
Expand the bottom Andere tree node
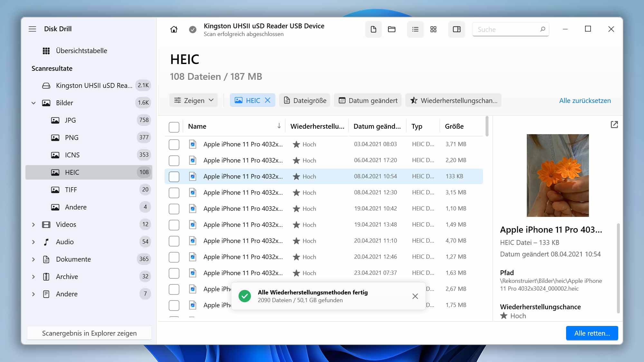point(33,294)
